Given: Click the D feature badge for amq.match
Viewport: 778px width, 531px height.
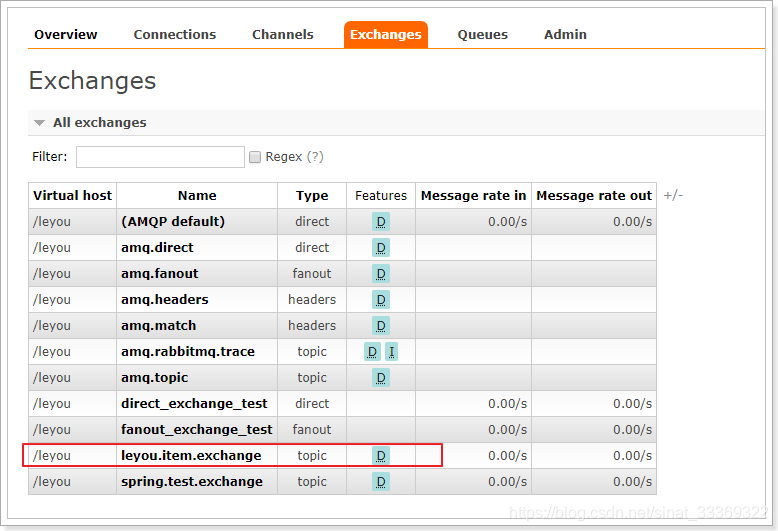Looking at the screenshot, I should [381, 326].
